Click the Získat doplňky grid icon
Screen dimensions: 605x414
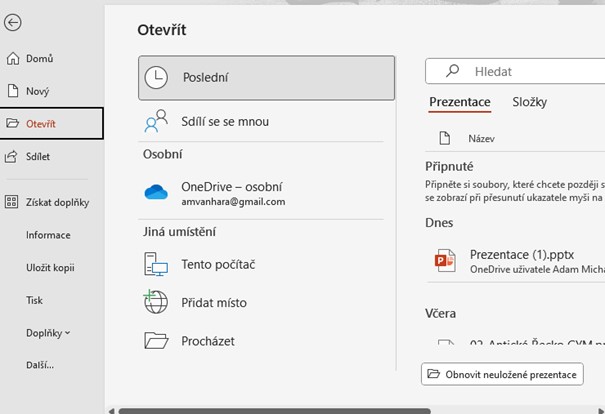[11, 202]
